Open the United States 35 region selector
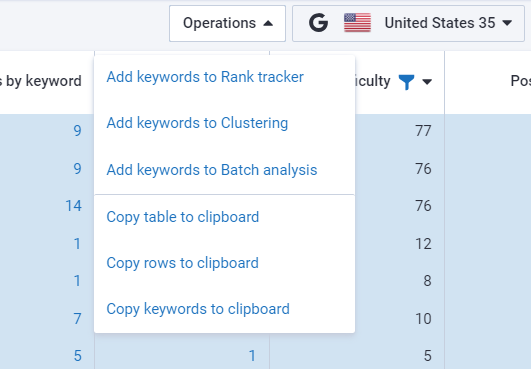 408,23
